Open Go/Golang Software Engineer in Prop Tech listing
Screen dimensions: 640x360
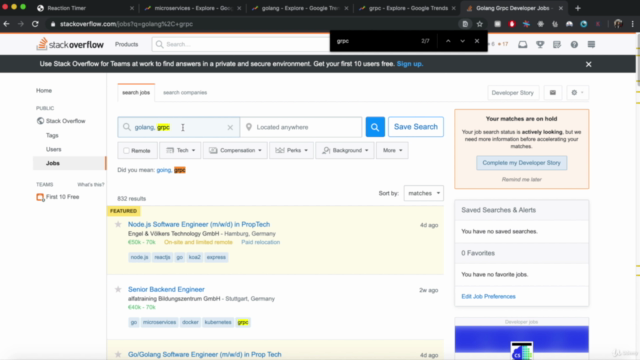pos(204,354)
